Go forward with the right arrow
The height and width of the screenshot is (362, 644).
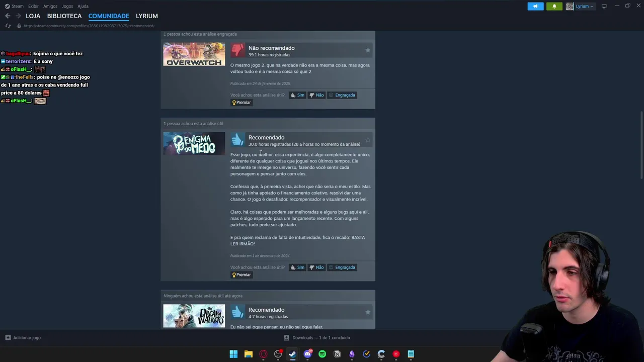[x=18, y=16]
